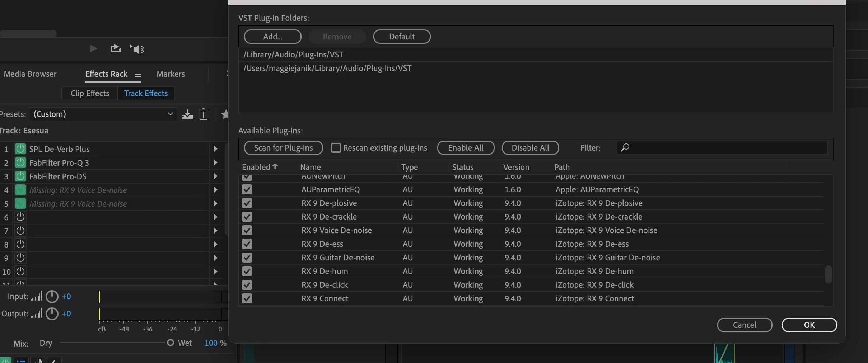Open effect menu arrow for slot 5
The width and height of the screenshot is (868, 363).
pyautogui.click(x=215, y=203)
